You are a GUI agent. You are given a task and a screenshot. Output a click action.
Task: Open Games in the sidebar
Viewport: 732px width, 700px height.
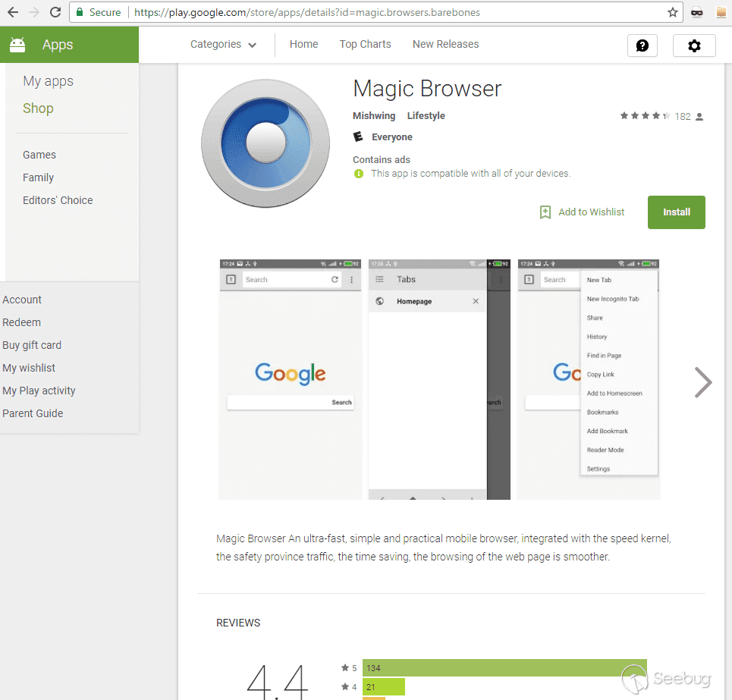[x=39, y=155]
